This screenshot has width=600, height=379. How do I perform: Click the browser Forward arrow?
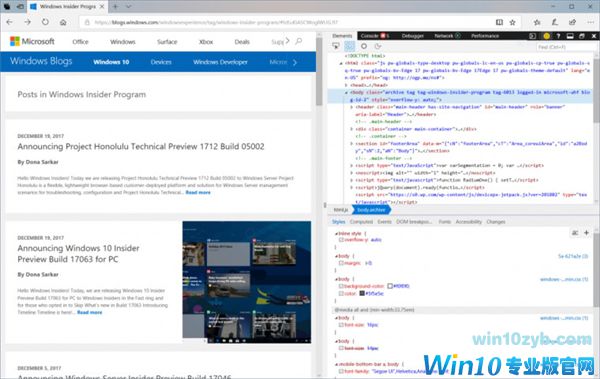click(x=28, y=22)
